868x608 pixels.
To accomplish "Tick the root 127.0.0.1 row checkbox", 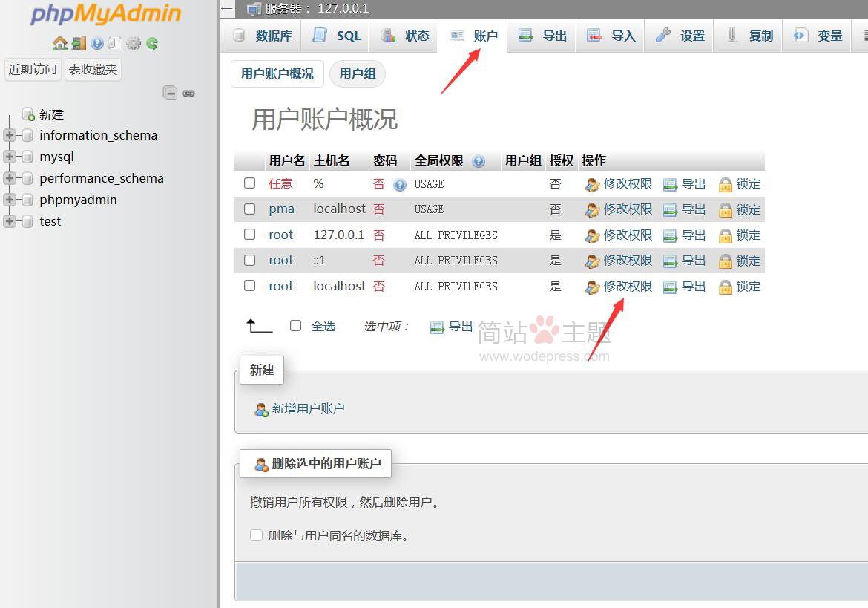I will [x=250, y=235].
